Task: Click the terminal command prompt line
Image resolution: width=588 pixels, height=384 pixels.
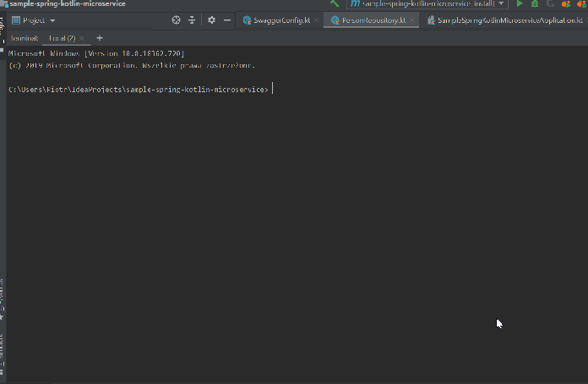Action: click(139, 90)
